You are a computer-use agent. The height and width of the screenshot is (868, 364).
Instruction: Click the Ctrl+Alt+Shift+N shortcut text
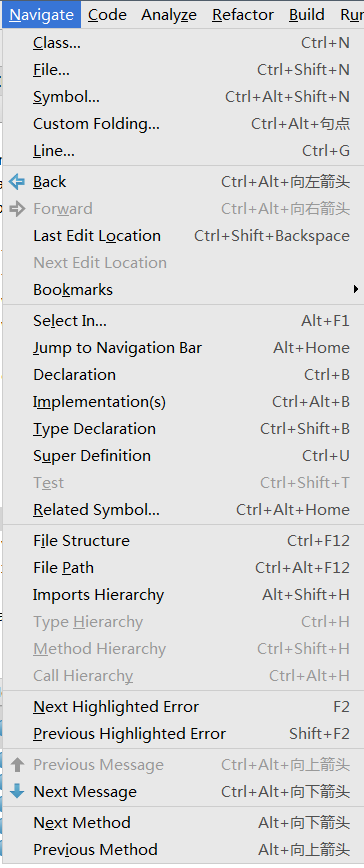click(x=287, y=97)
